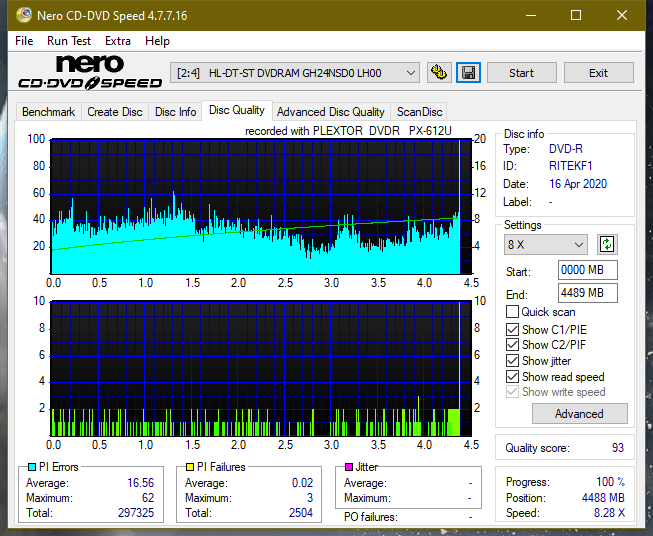Toggle Show read speed checkbox
Screen dimensions: 653x536
512,376
